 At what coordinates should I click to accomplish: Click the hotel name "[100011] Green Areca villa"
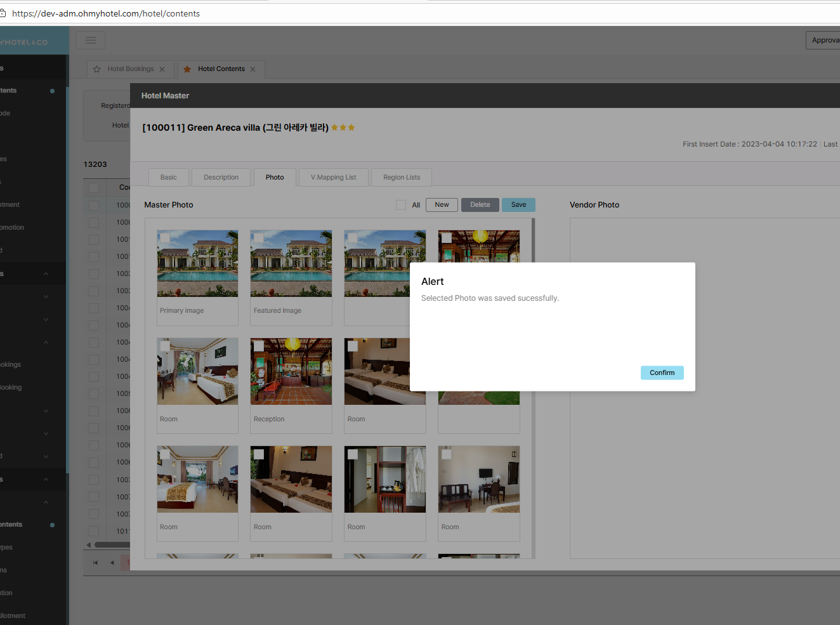coord(235,128)
